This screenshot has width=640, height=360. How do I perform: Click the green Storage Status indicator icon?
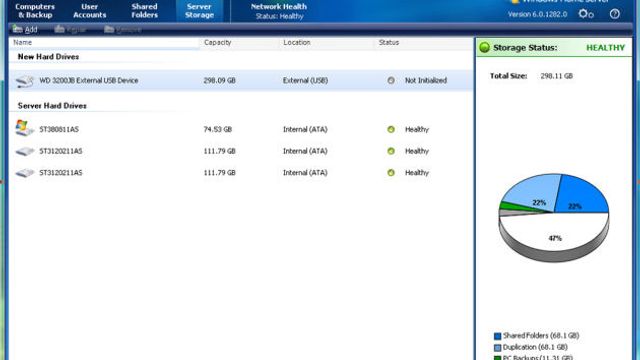click(x=484, y=47)
